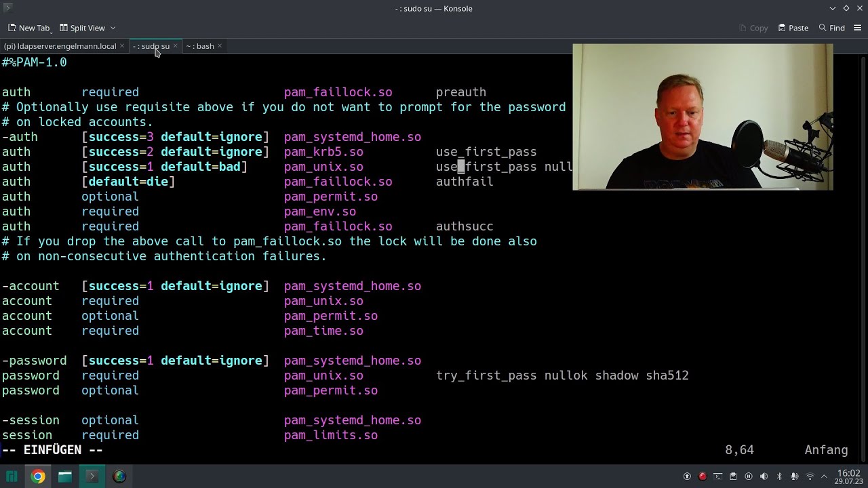Open the file manager taskbar icon

point(65,476)
